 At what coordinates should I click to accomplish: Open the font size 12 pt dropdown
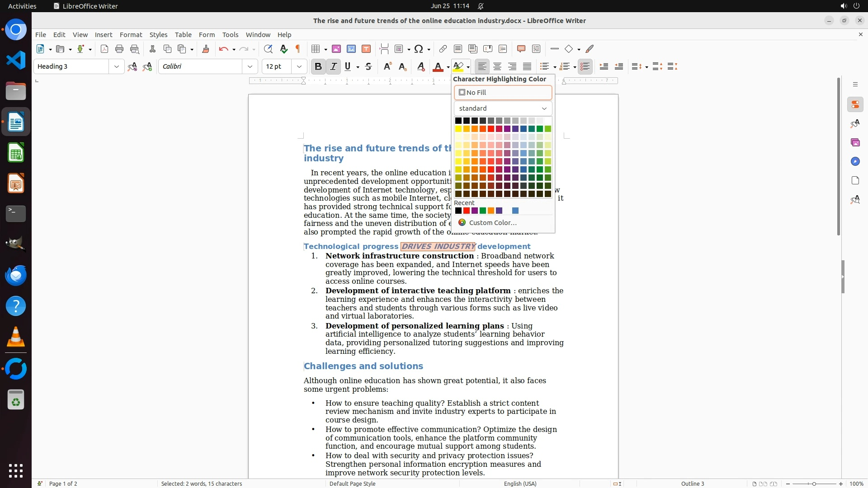[x=299, y=66]
